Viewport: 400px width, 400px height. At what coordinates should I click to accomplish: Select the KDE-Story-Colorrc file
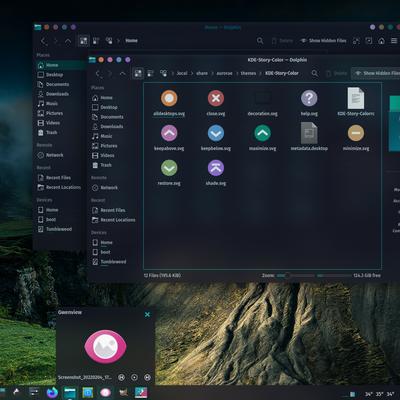click(x=356, y=102)
